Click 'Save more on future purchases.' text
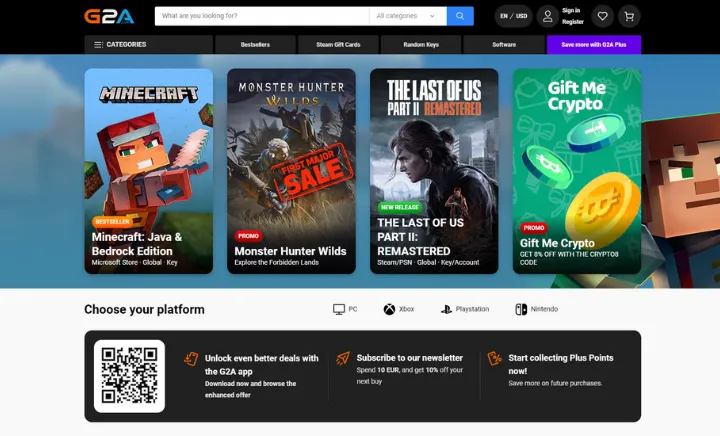The height and width of the screenshot is (436, 720). pyautogui.click(x=555, y=383)
